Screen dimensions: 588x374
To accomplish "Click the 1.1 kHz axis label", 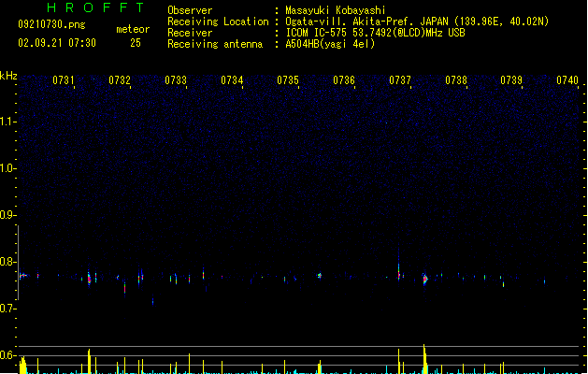I will [x=7, y=122].
